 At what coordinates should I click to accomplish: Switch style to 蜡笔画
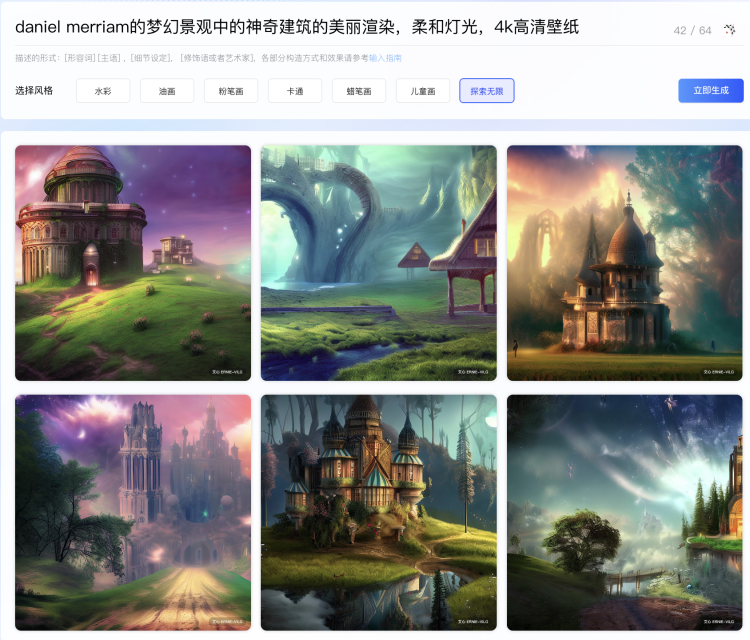click(x=359, y=91)
